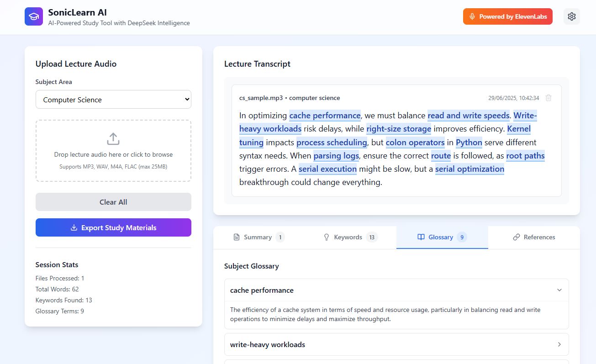The width and height of the screenshot is (596, 364).
Task: Expand the write-heavy workloads glossary entry
Action: tap(559, 344)
